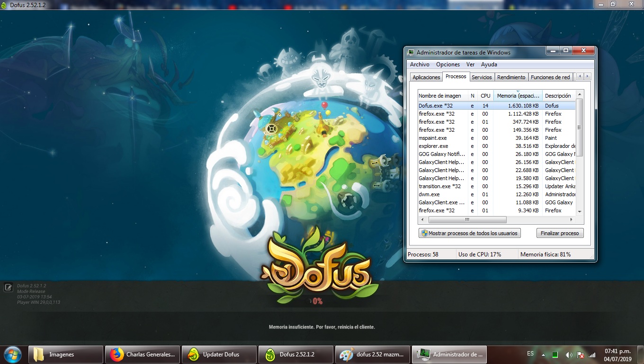Select the explorer.exe process row
This screenshot has width=644, height=364.
[496, 146]
